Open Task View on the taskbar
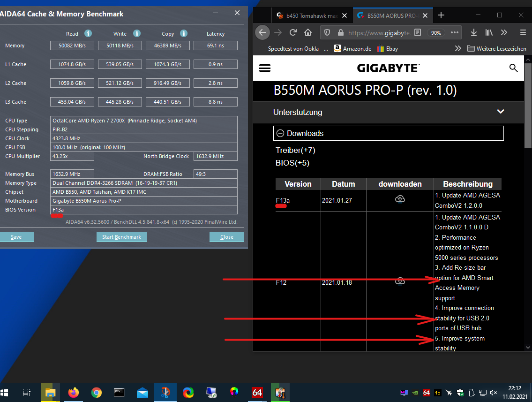 [26, 393]
